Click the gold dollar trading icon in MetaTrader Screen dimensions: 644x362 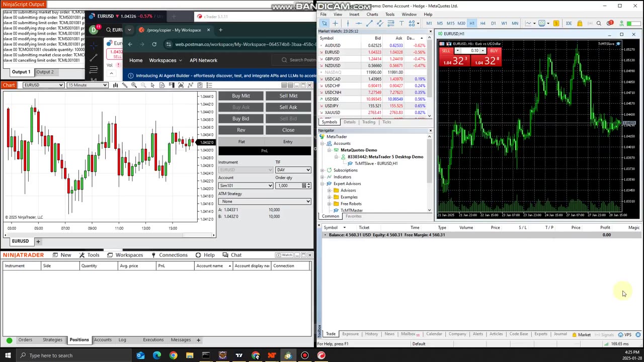pyautogui.click(x=556, y=23)
